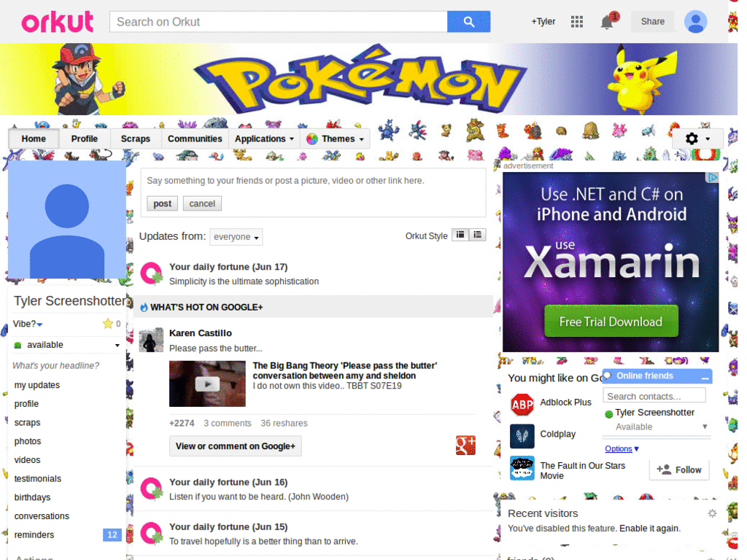Expand the Applications menu

tap(264, 139)
